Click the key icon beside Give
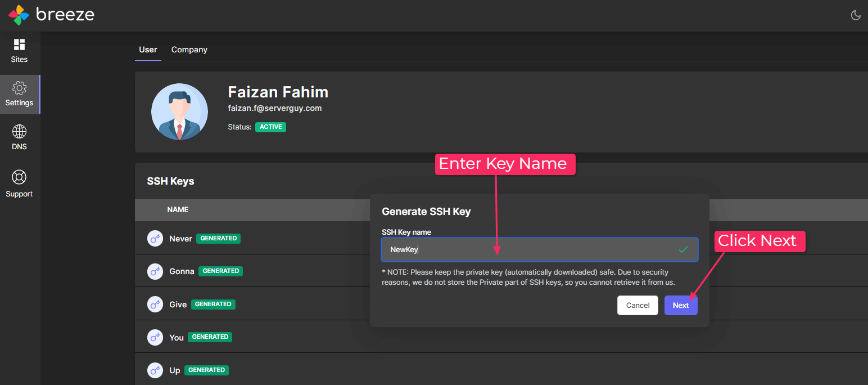 point(155,305)
